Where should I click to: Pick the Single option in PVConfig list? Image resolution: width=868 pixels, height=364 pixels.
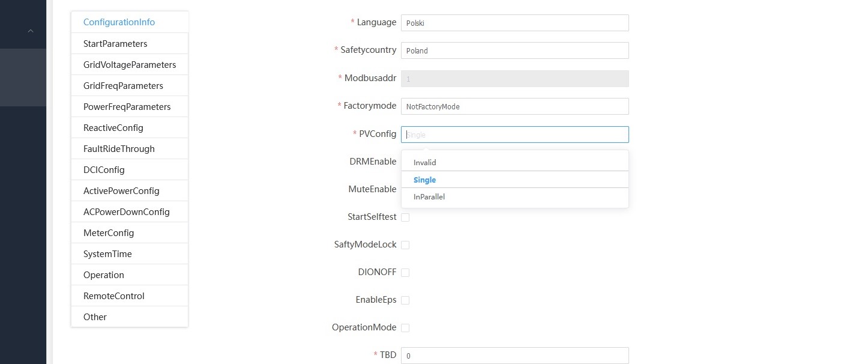click(x=425, y=180)
